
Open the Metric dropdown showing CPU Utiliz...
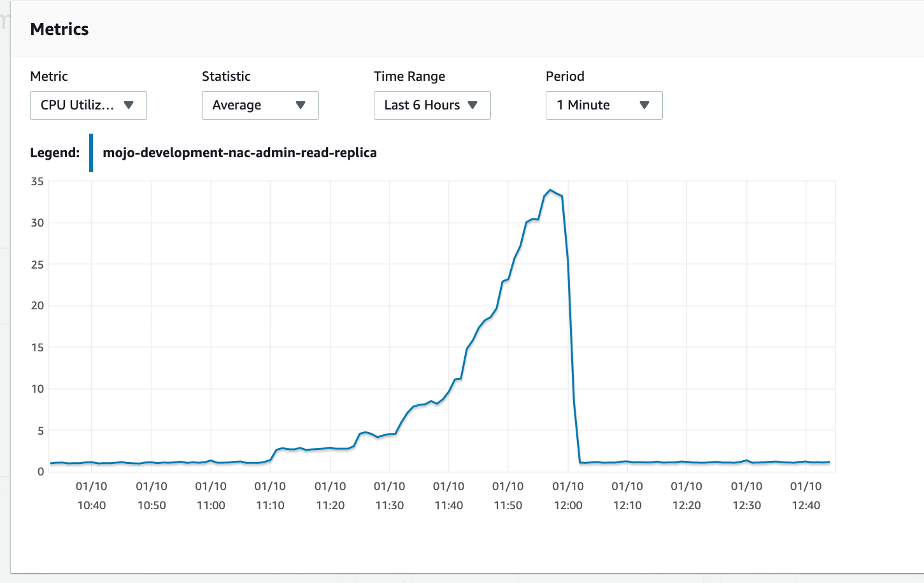[89, 105]
